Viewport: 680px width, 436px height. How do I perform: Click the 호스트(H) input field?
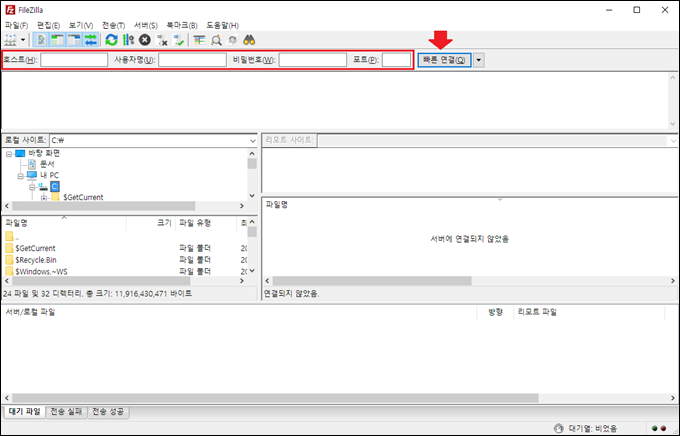tap(74, 60)
